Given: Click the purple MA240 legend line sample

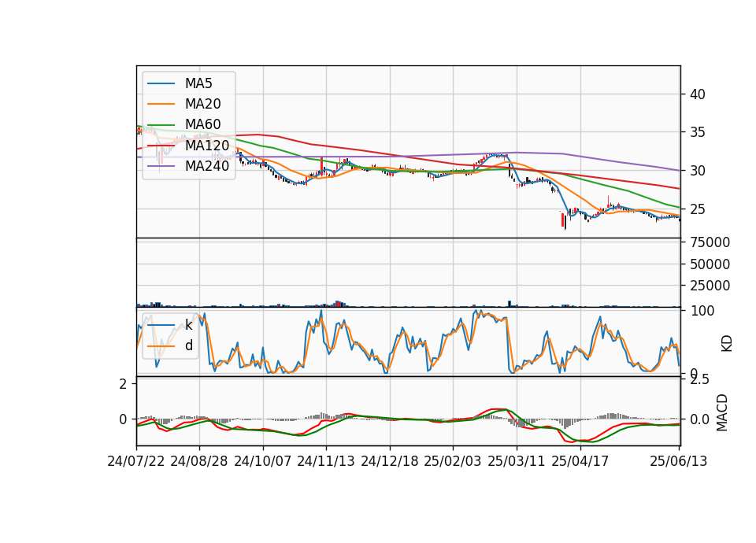Looking at the screenshot, I should tap(161, 166).
